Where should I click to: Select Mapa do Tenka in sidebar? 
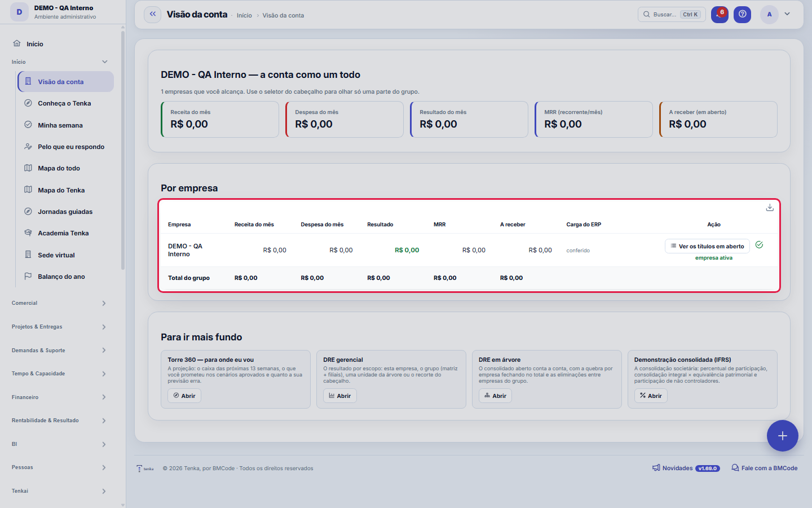pyautogui.click(x=65, y=190)
